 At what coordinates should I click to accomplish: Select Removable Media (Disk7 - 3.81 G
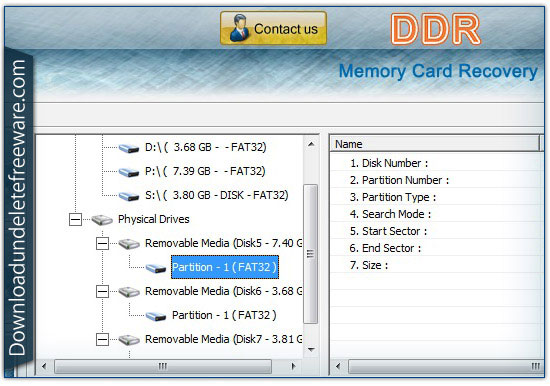(x=223, y=339)
